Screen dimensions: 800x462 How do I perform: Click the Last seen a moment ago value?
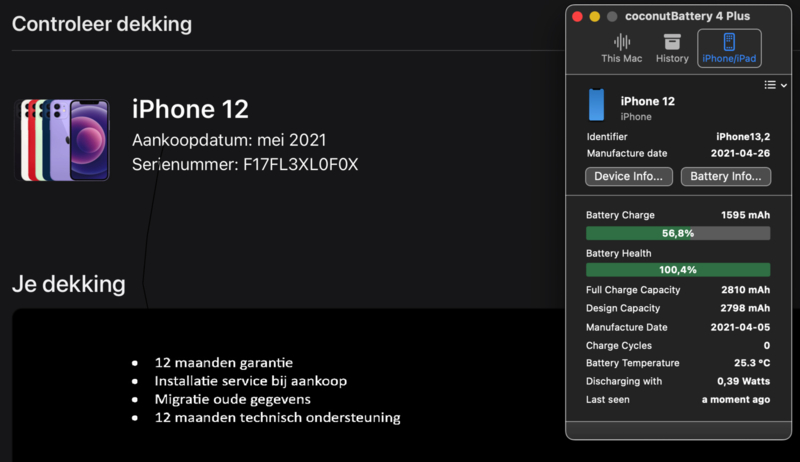[x=736, y=400]
